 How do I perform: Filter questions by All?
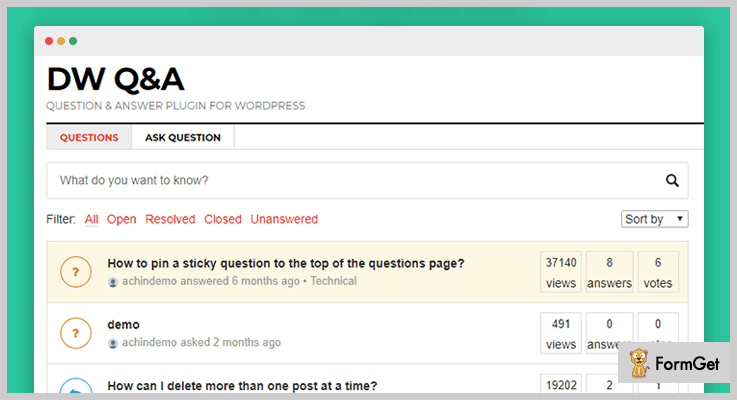(91, 219)
